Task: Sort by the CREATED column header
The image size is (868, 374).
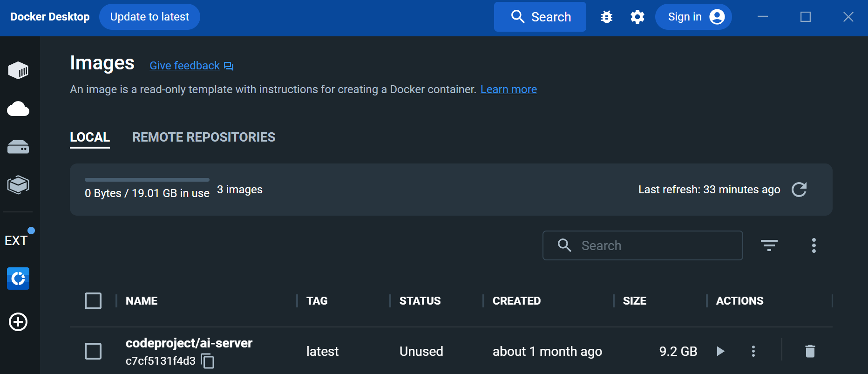Action: click(x=517, y=301)
